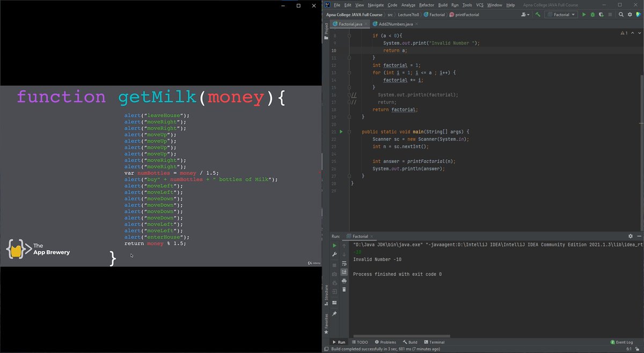Image resolution: width=644 pixels, height=353 pixels.
Task: Open the Analyze menu
Action: (x=408, y=5)
